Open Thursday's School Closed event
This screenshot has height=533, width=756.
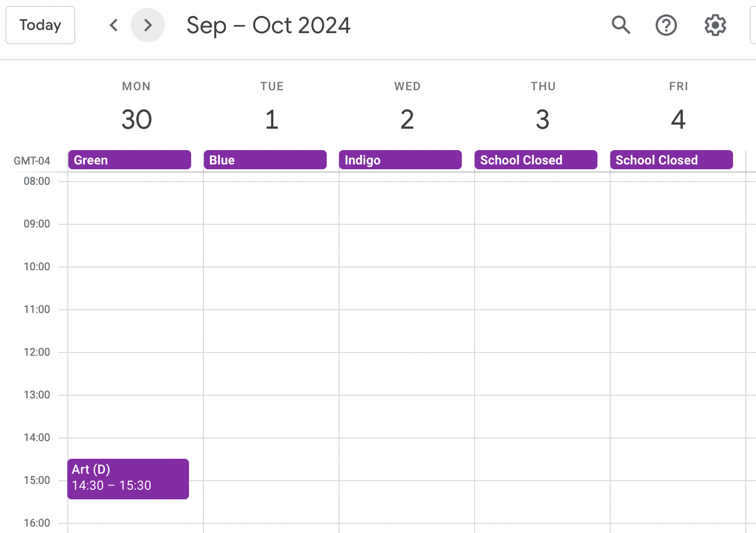click(536, 160)
